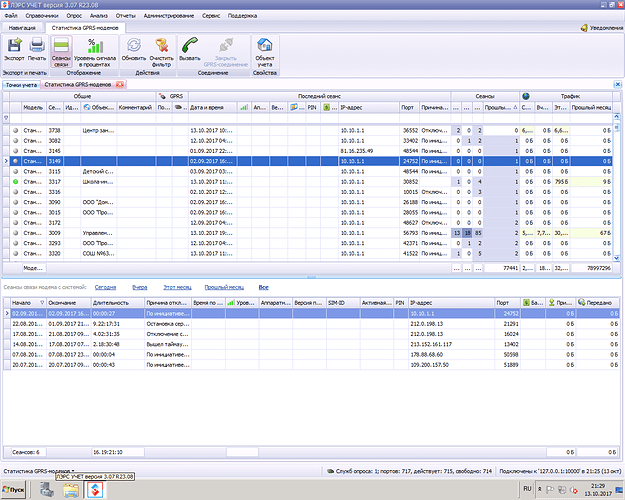This screenshot has height=500, width=625.
Task: Show sessions for Сегодня
Action: [105, 287]
